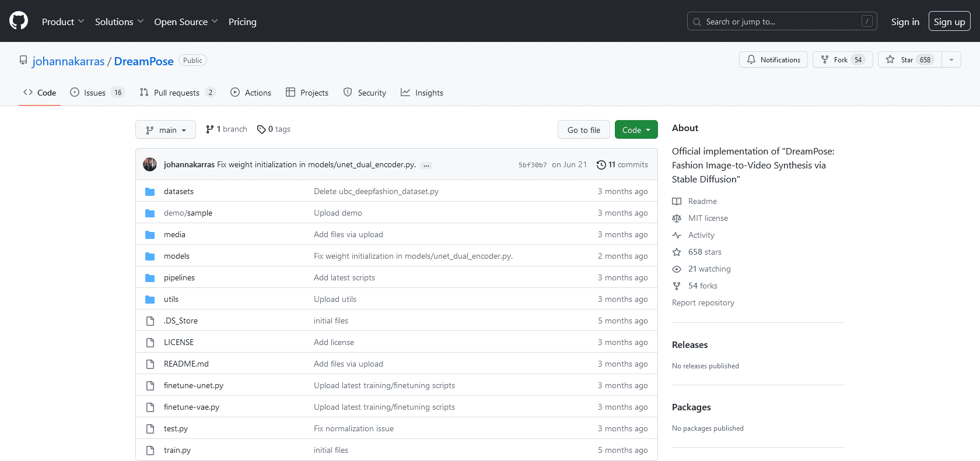Screen dimensions: 980x461
Task: Expand the Solutions menu
Action: click(x=119, y=22)
